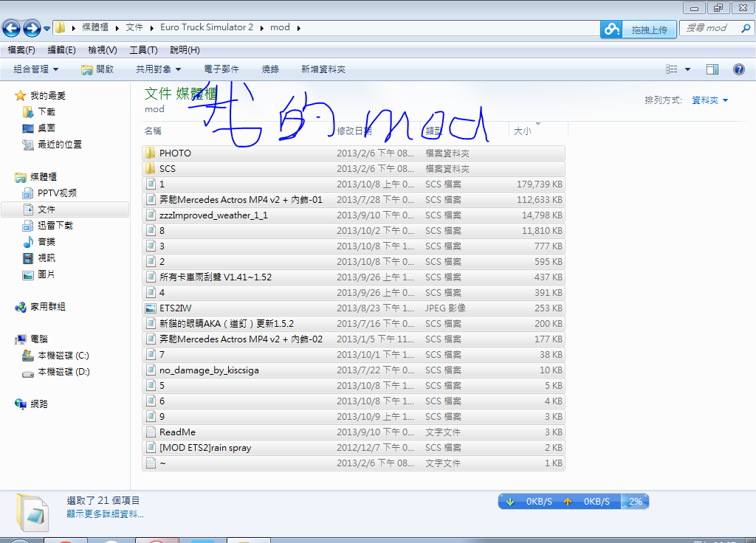756x543 pixels.
Task: Select the 奔馳Mercedes Actros MP4 v2 + 內飾-02 file
Action: click(354, 339)
